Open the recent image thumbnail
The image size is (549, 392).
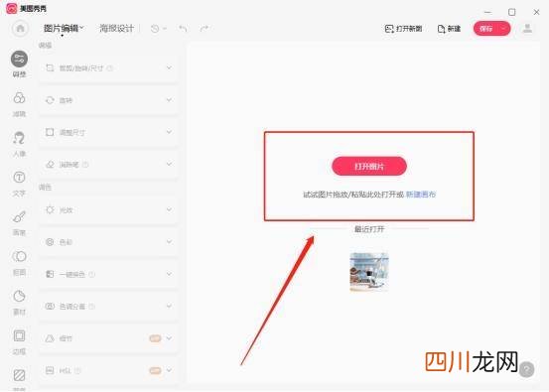369,272
